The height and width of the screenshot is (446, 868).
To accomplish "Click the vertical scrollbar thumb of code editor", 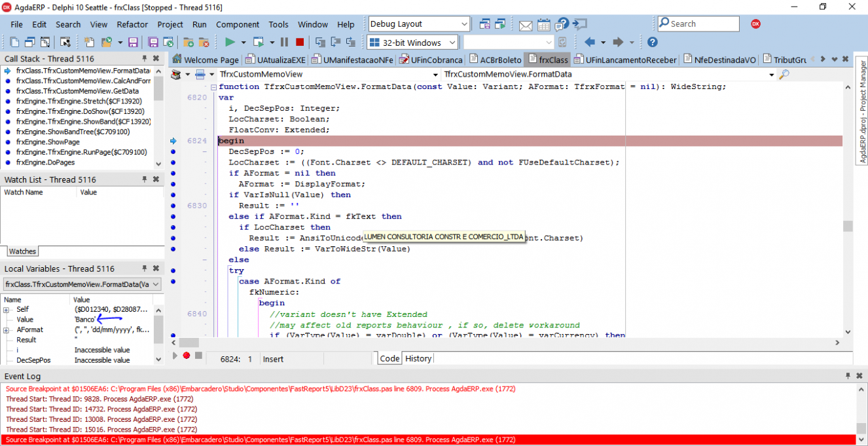I will (848, 226).
